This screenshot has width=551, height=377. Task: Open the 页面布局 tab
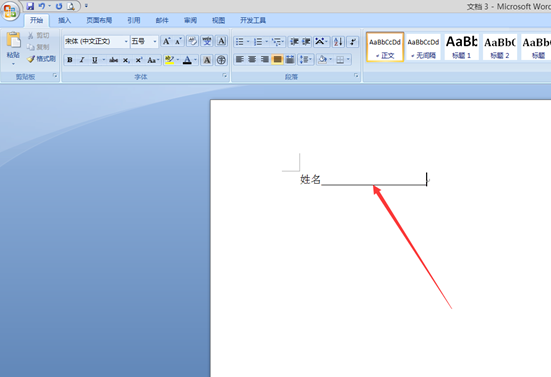(99, 20)
